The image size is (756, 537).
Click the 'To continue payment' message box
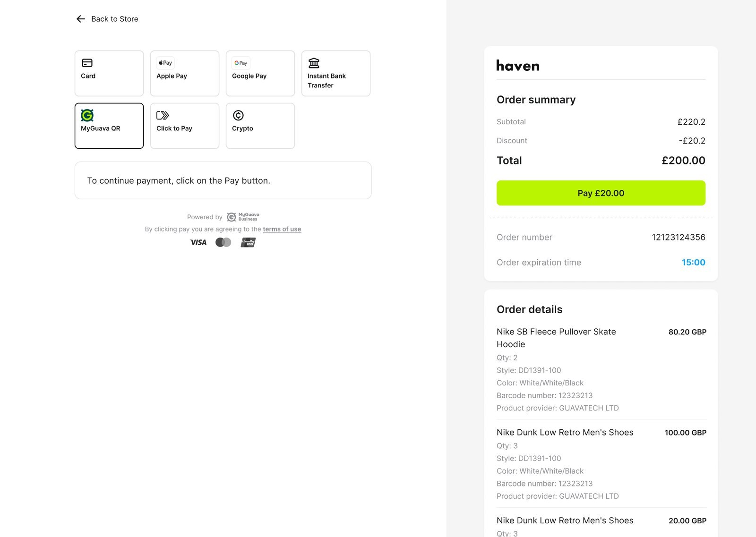pos(223,180)
